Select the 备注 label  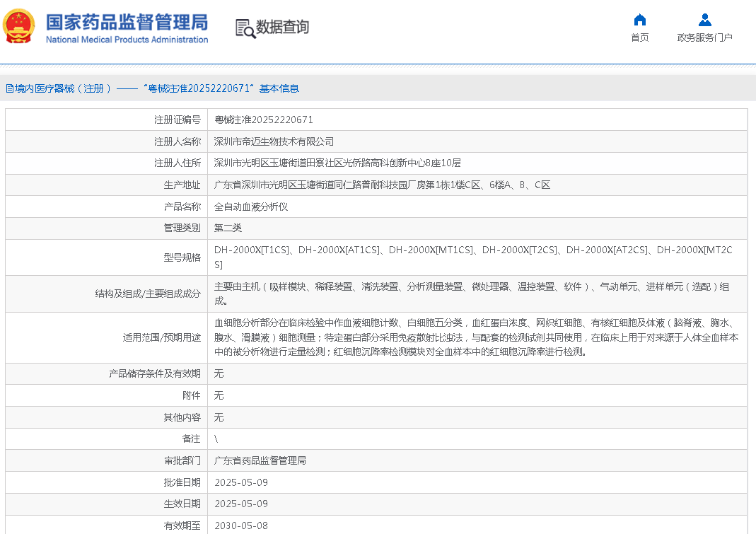(x=192, y=439)
